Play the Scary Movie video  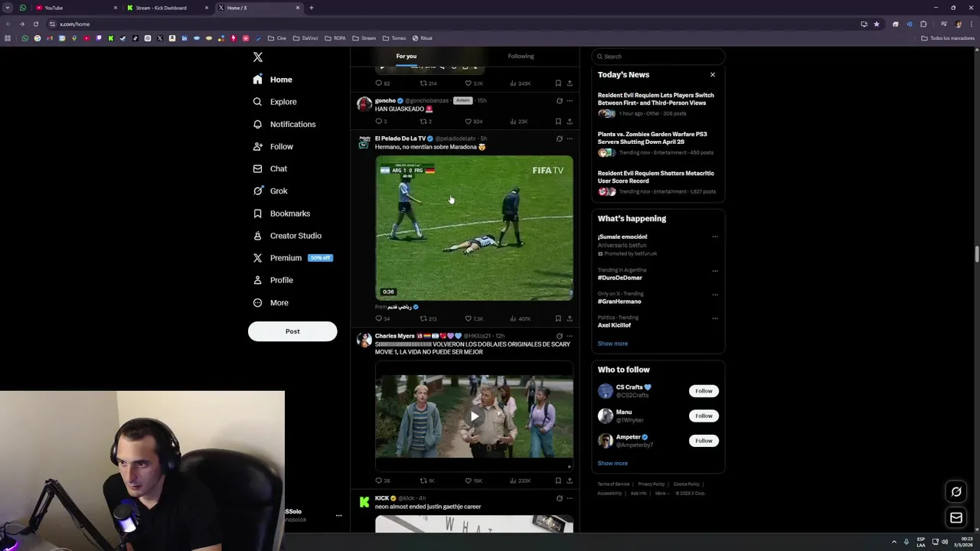[x=475, y=416]
